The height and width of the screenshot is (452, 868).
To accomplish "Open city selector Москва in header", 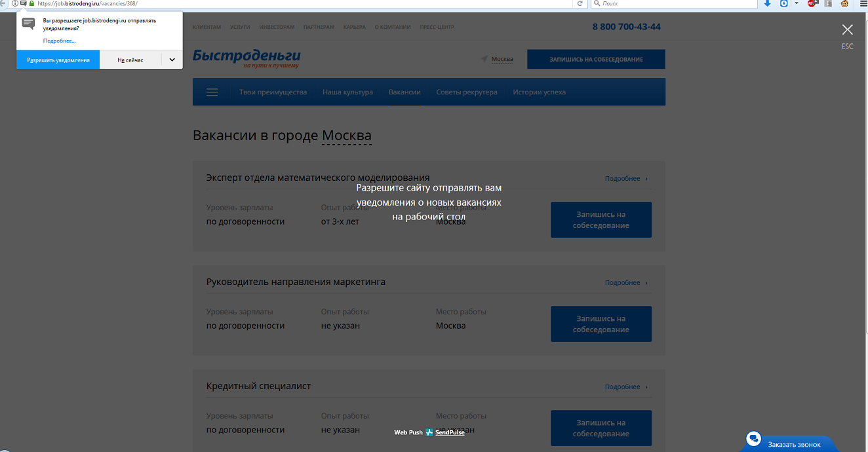I will (x=502, y=59).
